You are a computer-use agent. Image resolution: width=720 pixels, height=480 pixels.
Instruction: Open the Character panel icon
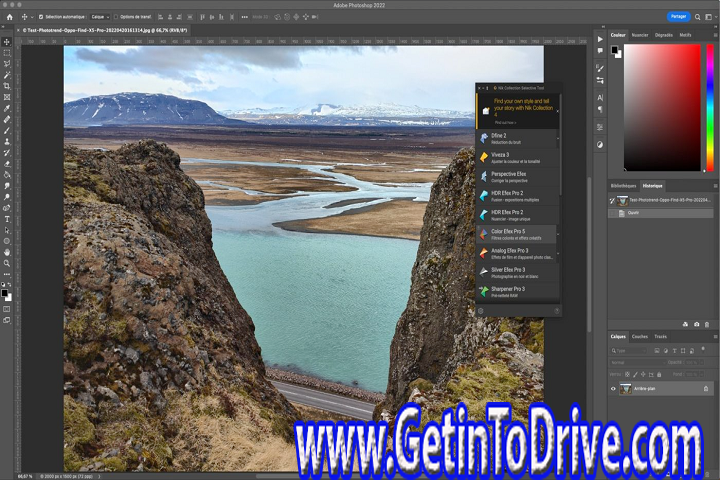pos(600,97)
